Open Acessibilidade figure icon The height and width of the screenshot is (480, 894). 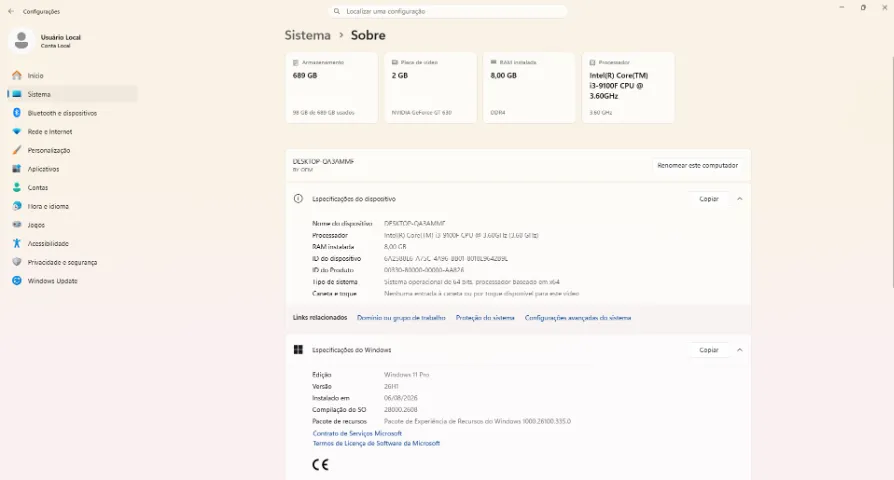(x=17, y=243)
